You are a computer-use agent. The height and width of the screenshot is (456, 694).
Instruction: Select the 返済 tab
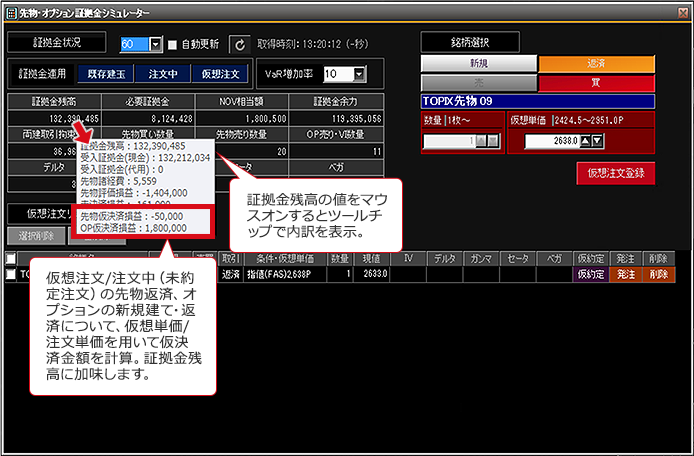click(596, 64)
